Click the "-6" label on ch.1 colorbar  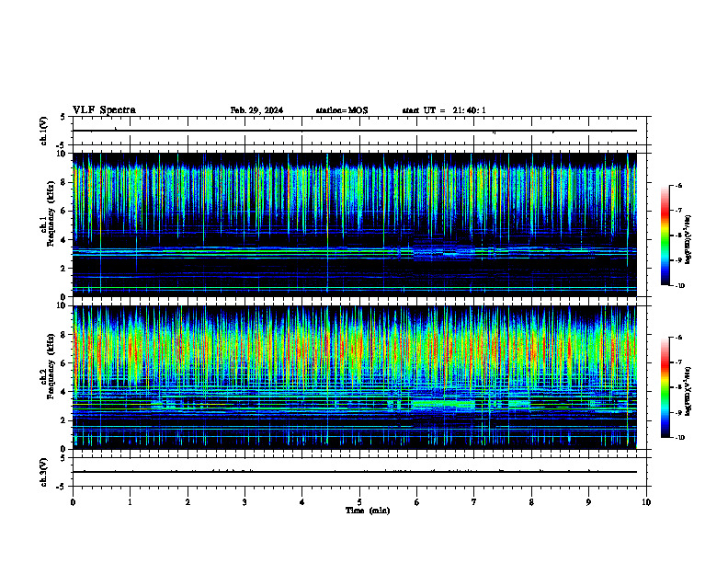pos(678,185)
